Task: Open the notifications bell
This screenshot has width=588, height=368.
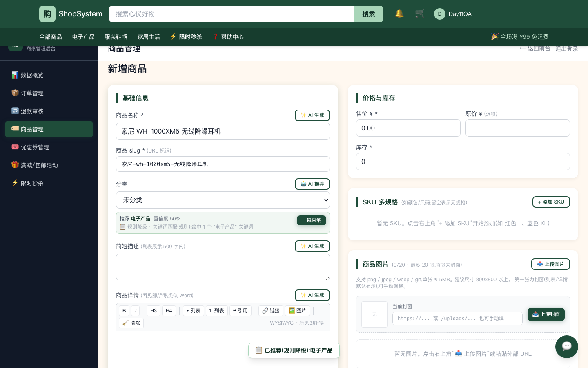Action: pyautogui.click(x=399, y=14)
